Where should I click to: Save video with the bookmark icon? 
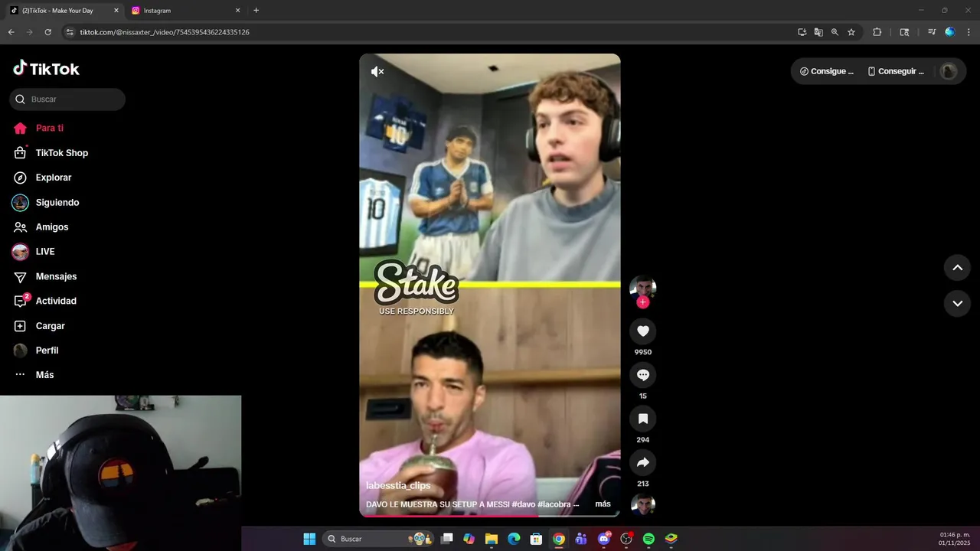point(643,419)
